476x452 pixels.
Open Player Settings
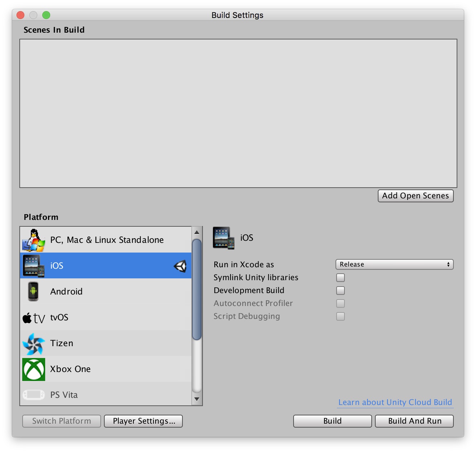pyautogui.click(x=143, y=421)
